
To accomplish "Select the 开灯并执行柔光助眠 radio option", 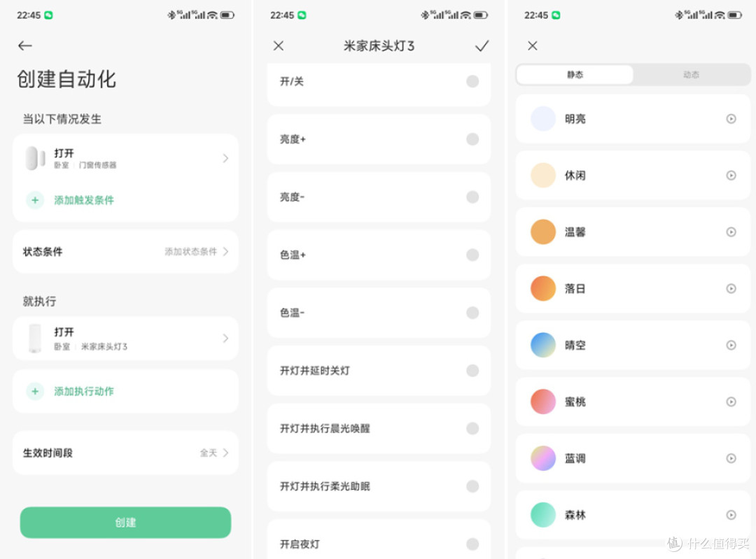I will [x=472, y=486].
